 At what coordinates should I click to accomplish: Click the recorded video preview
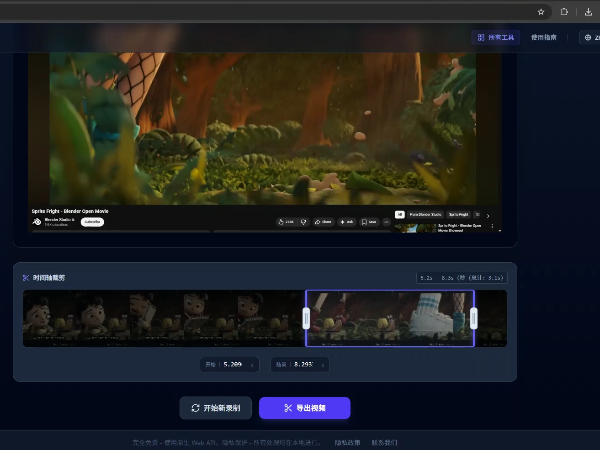click(x=264, y=142)
